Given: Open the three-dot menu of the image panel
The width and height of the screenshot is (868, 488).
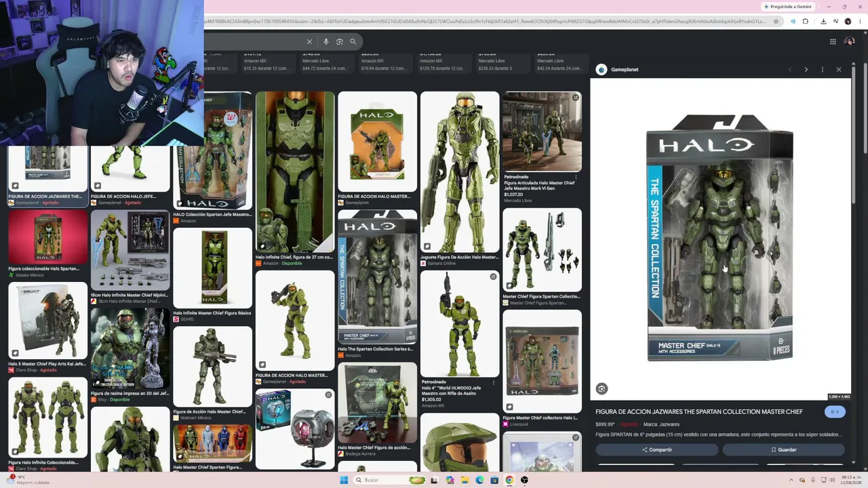Looking at the screenshot, I should click(x=823, y=69).
